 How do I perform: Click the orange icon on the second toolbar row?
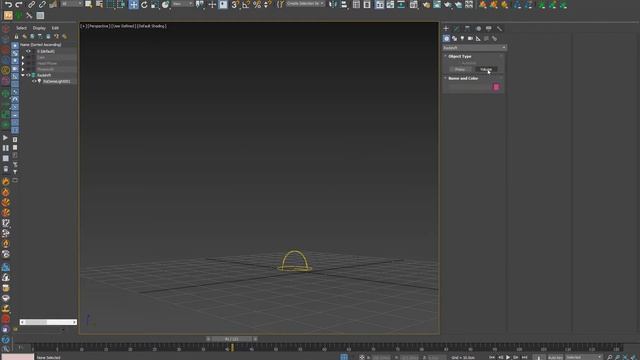point(8,16)
